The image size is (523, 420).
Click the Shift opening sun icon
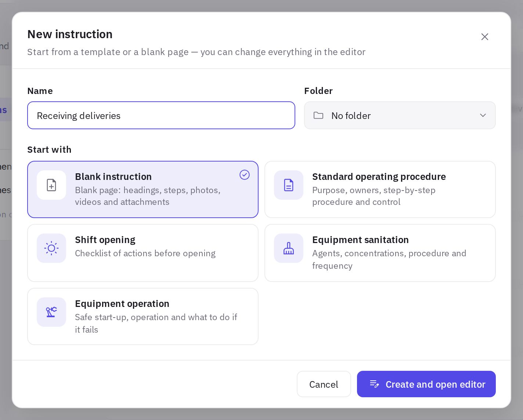pos(51,248)
